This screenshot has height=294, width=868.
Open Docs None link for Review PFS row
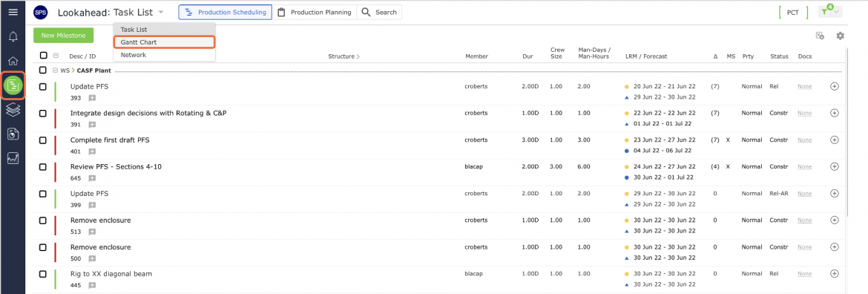point(804,166)
